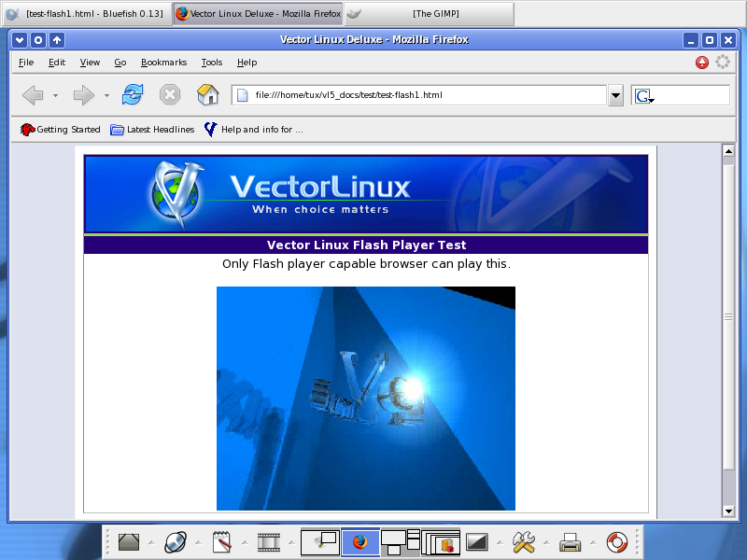Click the film strip multimedia panel icon

coord(269,542)
